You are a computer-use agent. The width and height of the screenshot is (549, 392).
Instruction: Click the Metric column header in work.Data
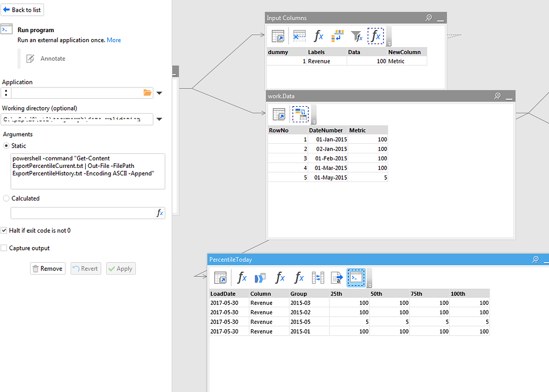click(368, 130)
